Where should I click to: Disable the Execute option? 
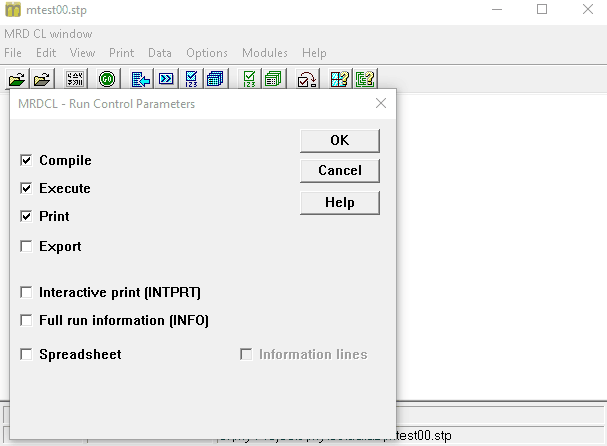point(26,188)
